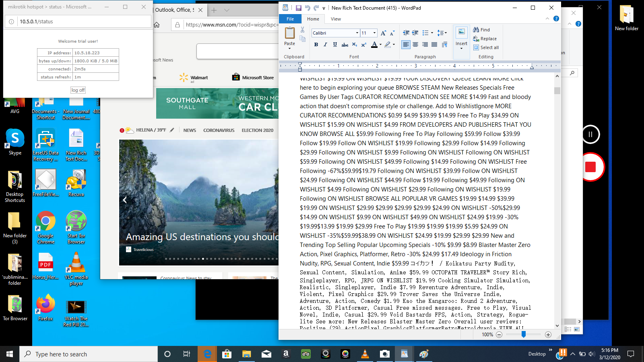The image size is (644, 362).
Task: Cut selection with the scissors icon
Action: (302, 30)
